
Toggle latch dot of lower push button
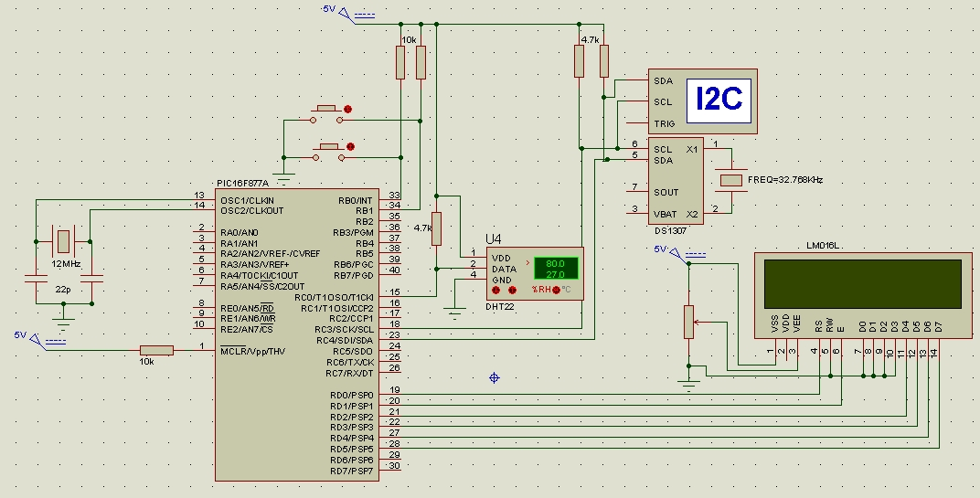pos(351,147)
